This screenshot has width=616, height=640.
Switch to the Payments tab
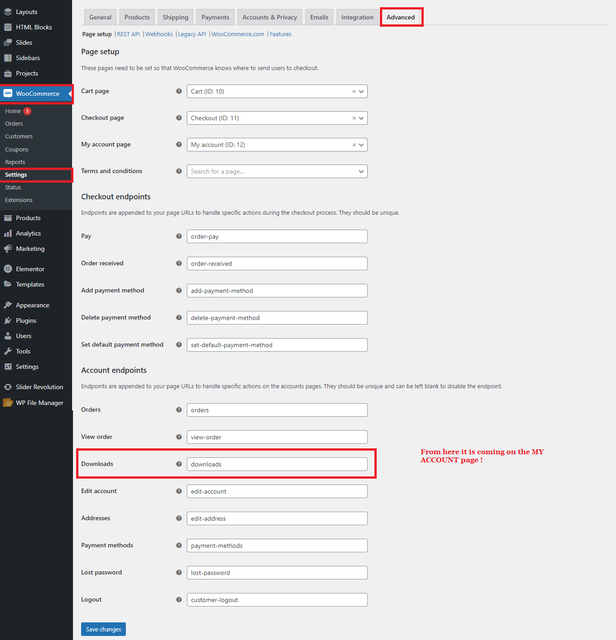pyautogui.click(x=215, y=17)
